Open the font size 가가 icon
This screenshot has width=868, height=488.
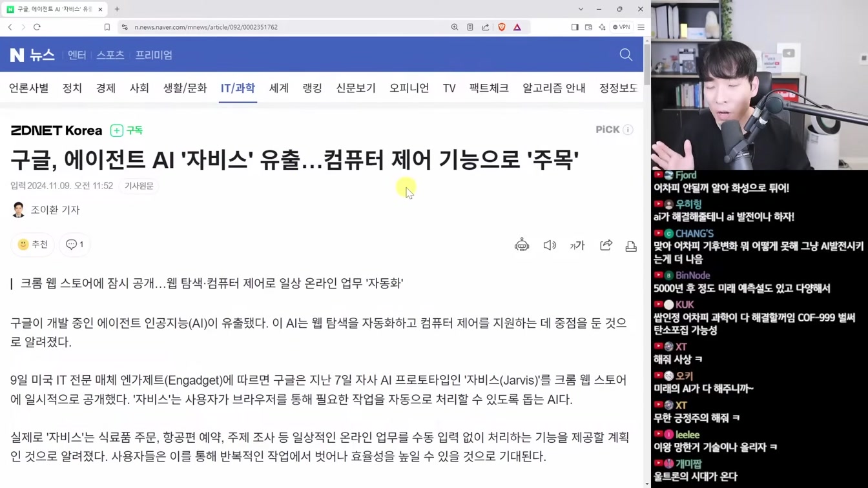click(577, 245)
